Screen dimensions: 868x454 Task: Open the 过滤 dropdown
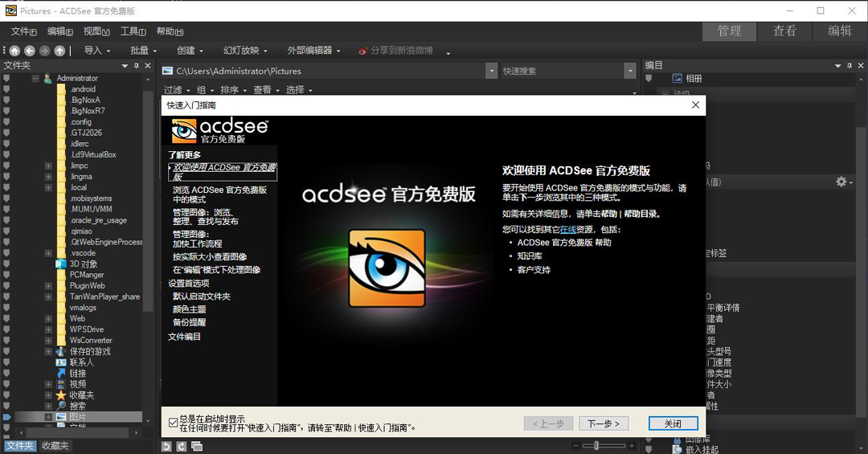pyautogui.click(x=177, y=90)
